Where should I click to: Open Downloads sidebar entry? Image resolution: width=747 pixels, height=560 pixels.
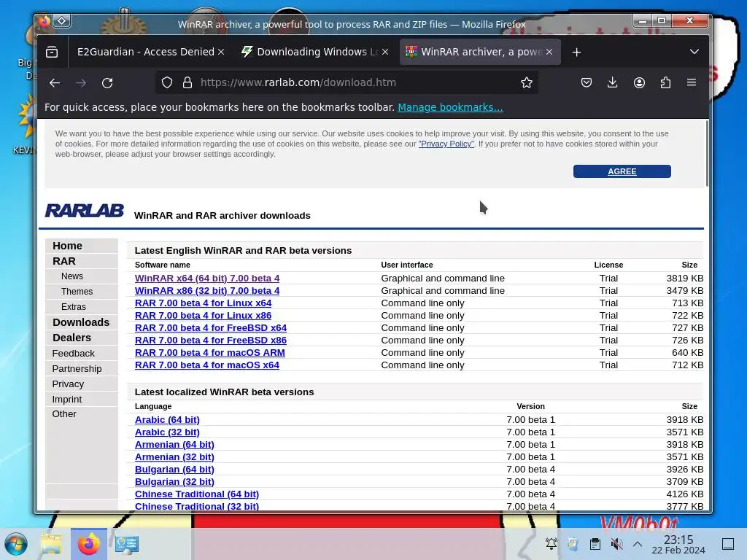[81, 322]
